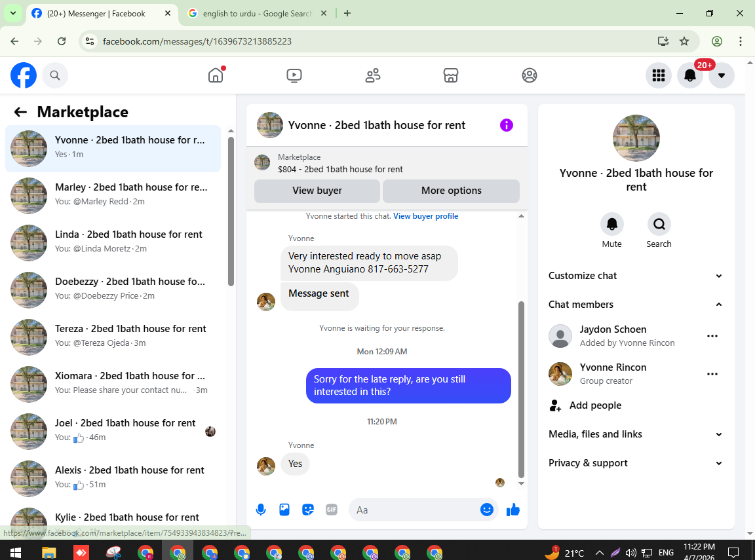The height and width of the screenshot is (560, 755).
Task: Open the Alexis conversation
Action: pyautogui.click(x=113, y=479)
